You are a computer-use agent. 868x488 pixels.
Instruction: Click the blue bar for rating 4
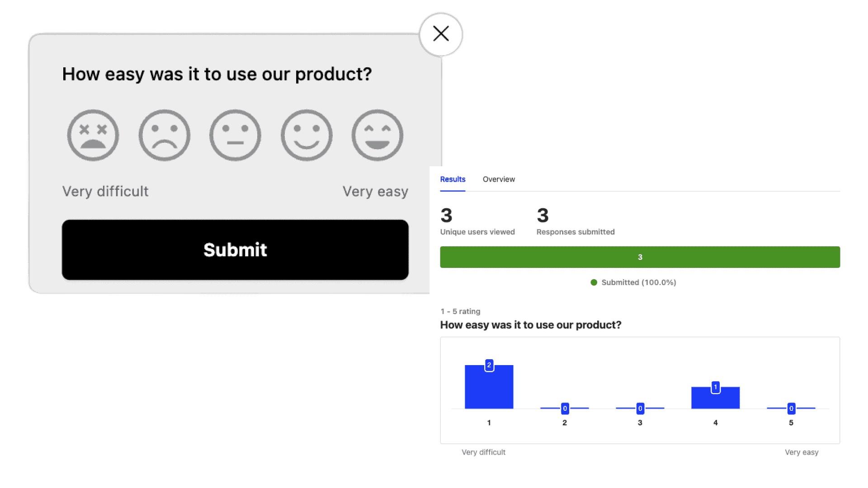715,400
